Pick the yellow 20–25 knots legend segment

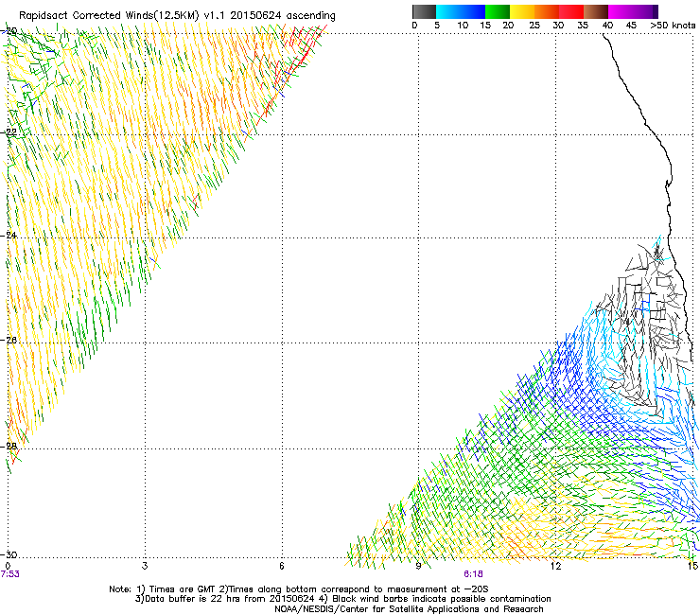click(522, 11)
